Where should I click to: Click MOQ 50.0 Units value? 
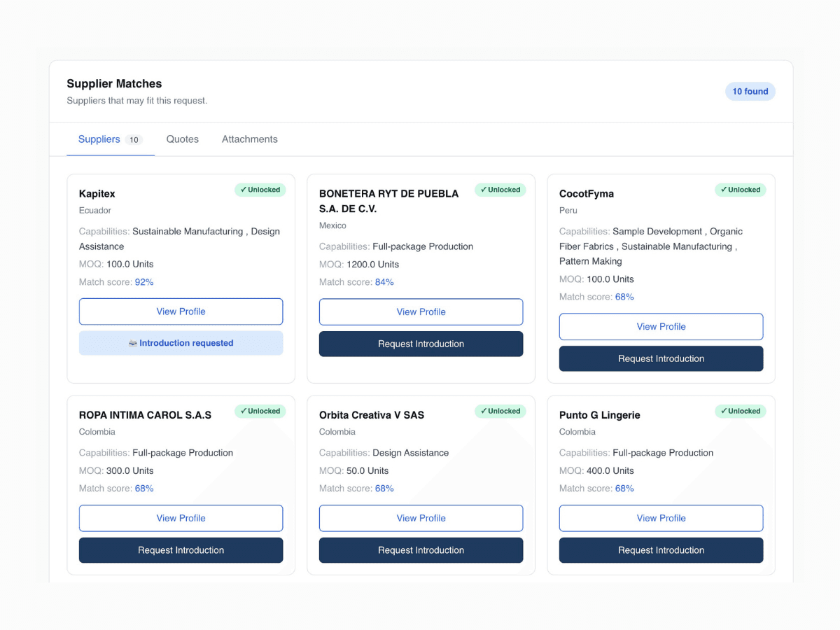tap(367, 471)
